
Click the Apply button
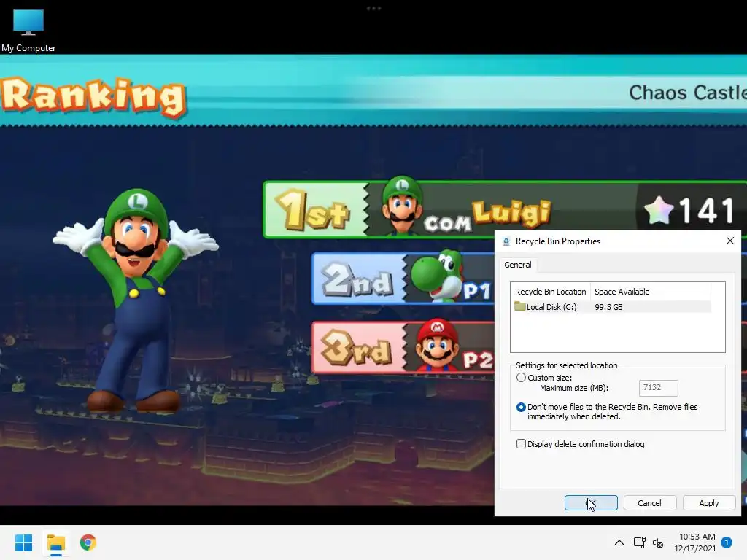708,503
